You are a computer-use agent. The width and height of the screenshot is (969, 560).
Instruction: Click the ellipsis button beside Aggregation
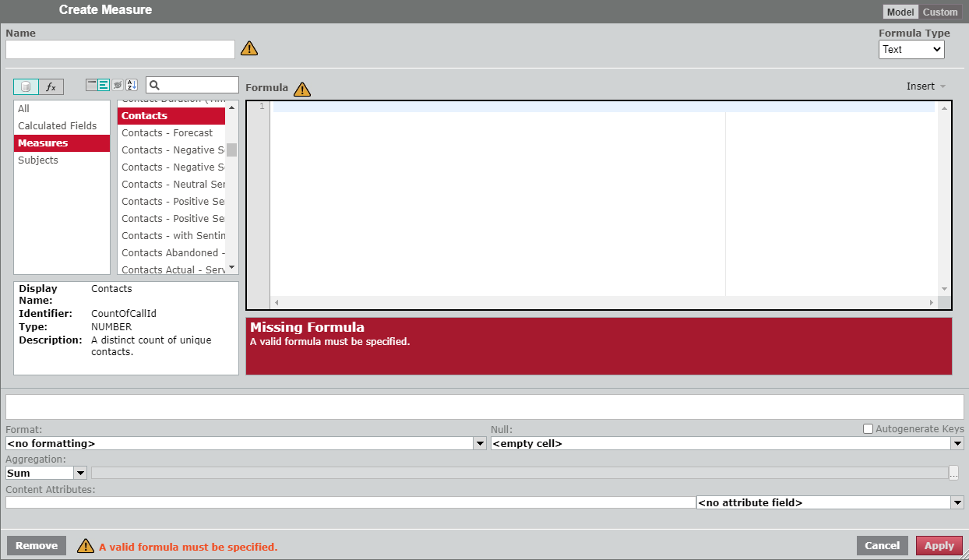[953, 473]
